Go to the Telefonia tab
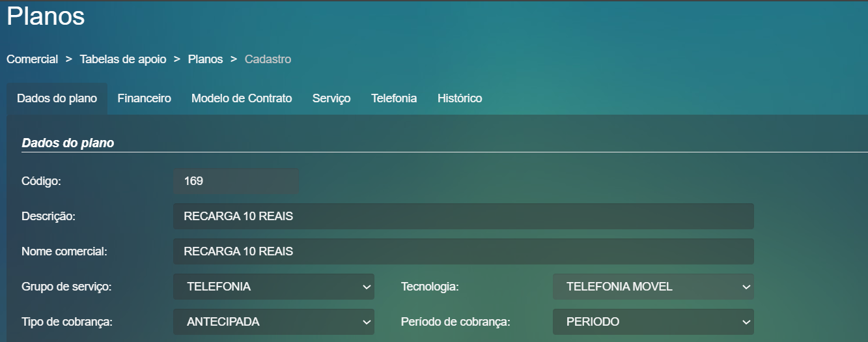The height and width of the screenshot is (342, 868). coord(394,98)
